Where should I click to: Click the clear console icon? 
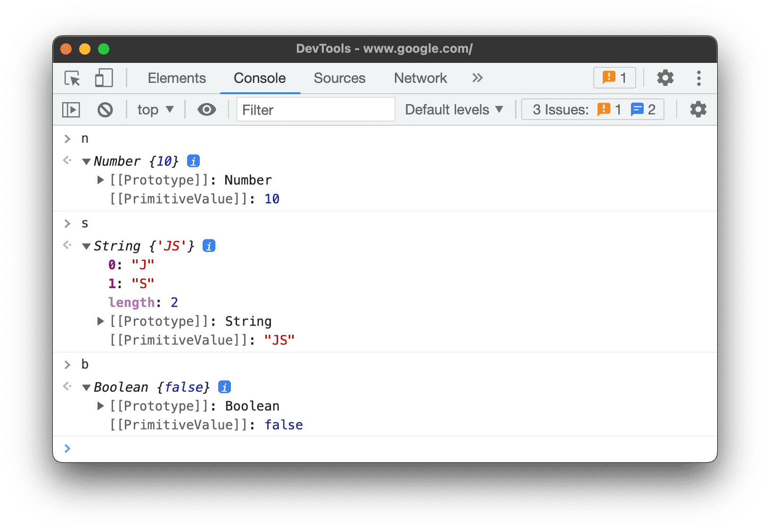[105, 110]
